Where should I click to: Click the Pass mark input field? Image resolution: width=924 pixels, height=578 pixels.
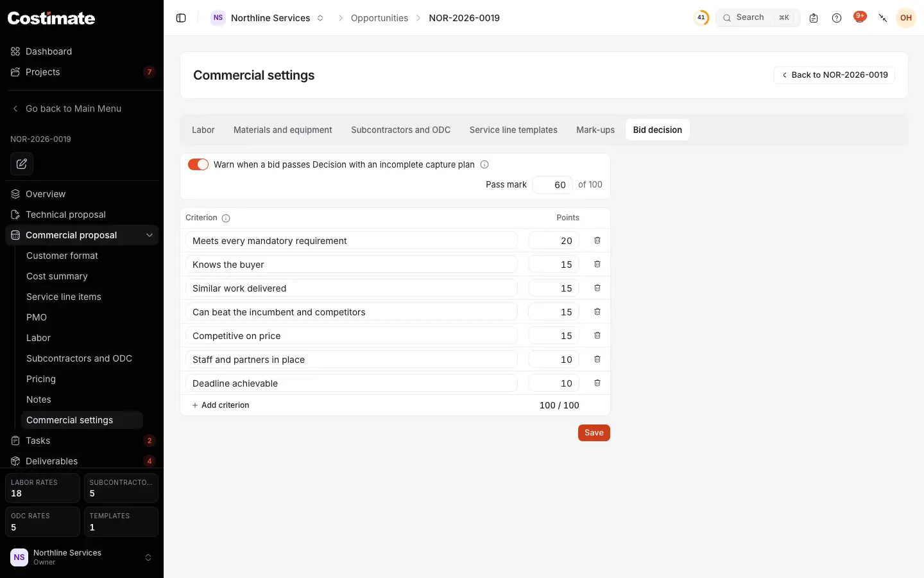(552, 185)
